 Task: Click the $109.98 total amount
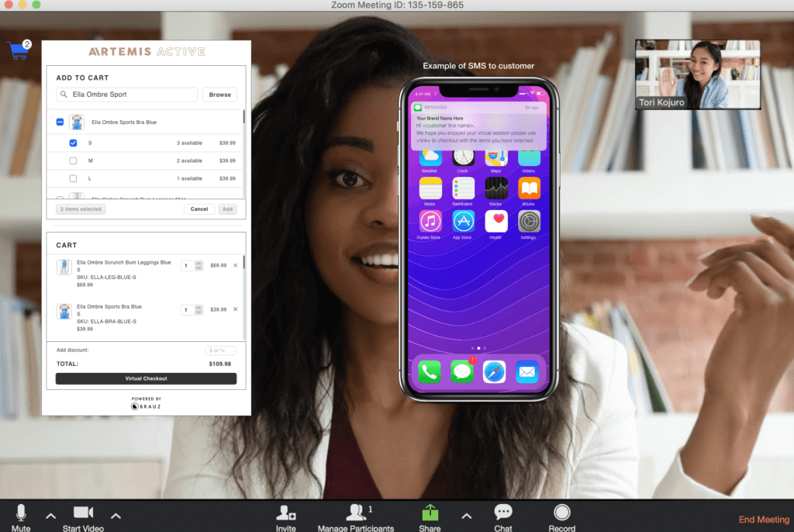coord(219,364)
